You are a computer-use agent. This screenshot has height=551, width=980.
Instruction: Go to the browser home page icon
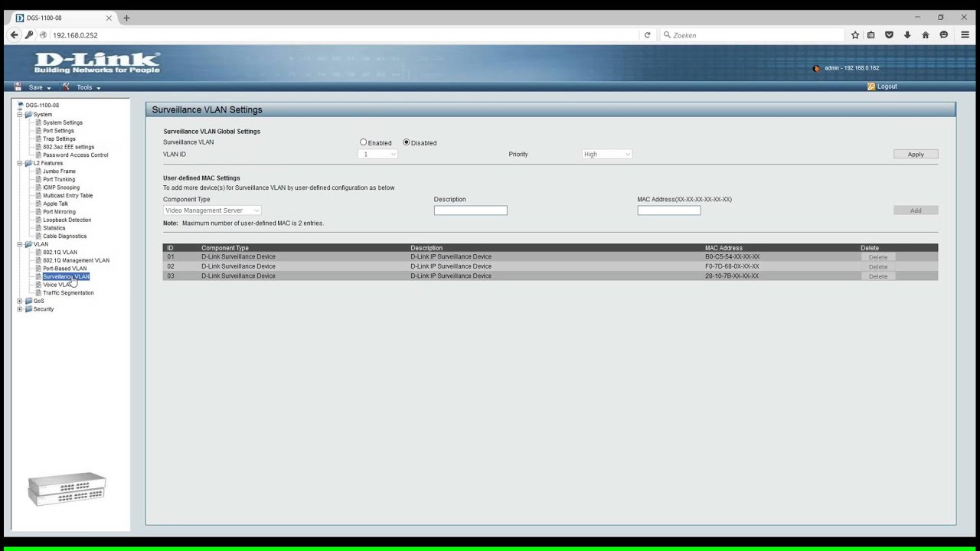click(926, 35)
